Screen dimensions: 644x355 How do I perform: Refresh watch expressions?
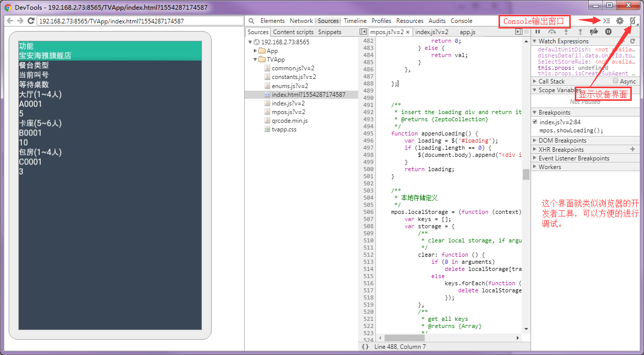[x=633, y=41]
